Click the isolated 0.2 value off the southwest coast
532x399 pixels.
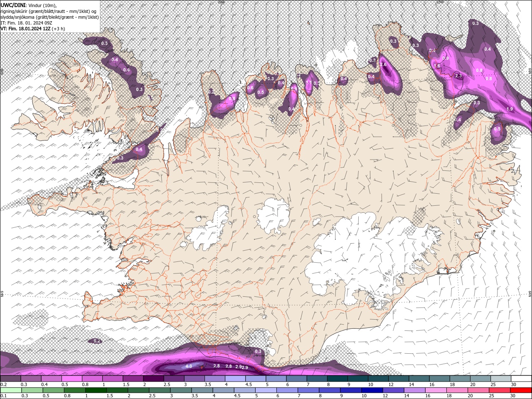point(97,341)
